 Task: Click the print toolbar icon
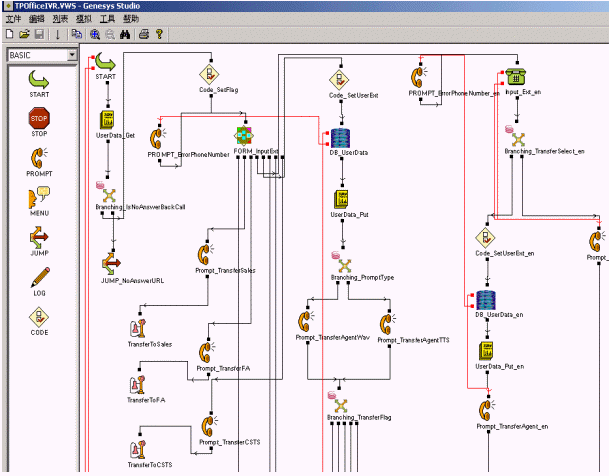143,34
